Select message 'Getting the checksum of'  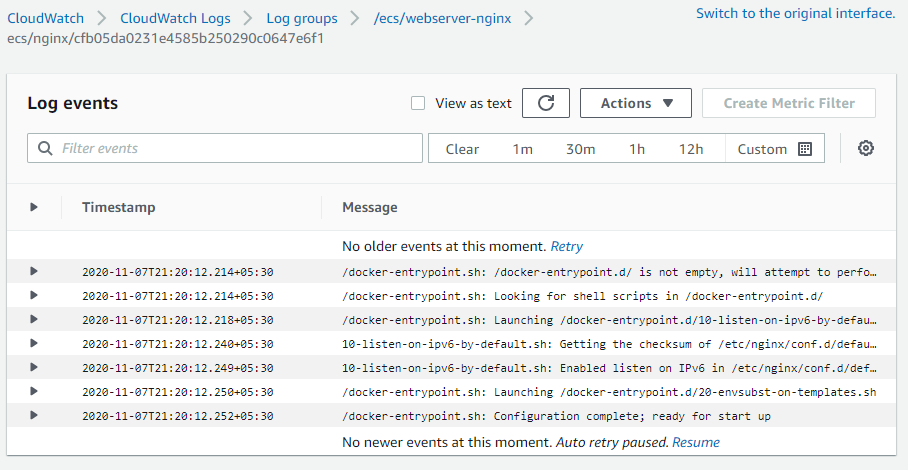(609, 344)
